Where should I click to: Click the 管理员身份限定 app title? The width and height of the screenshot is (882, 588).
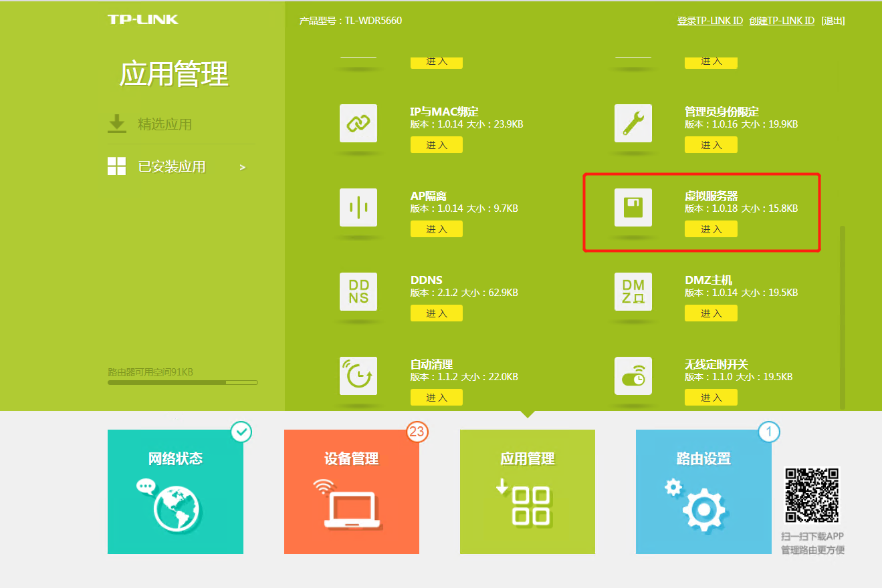click(722, 112)
